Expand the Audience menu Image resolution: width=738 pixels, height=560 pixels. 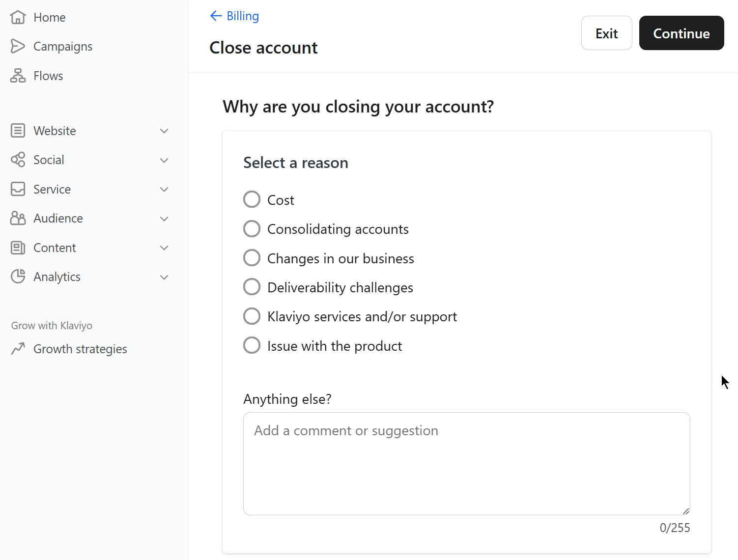pyautogui.click(x=164, y=219)
